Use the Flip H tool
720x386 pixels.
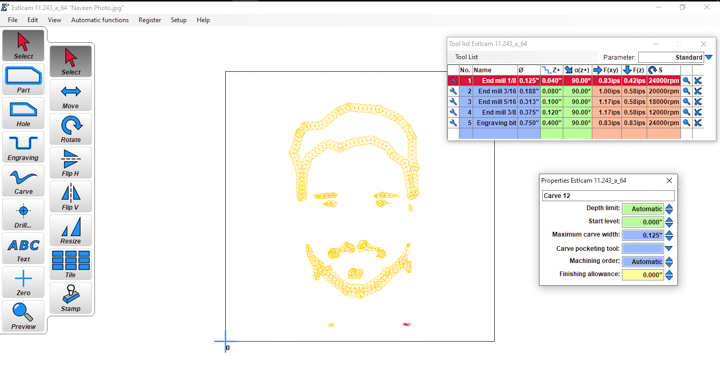[71, 163]
